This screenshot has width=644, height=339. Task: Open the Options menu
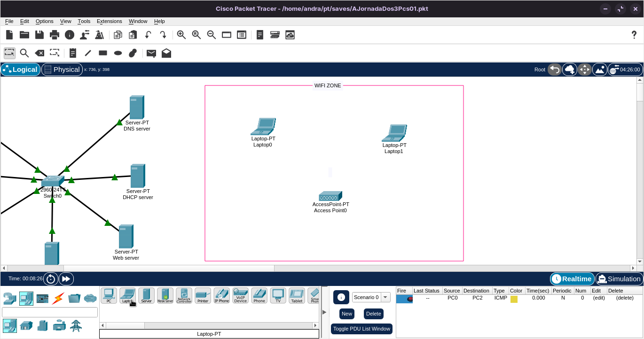(45, 21)
